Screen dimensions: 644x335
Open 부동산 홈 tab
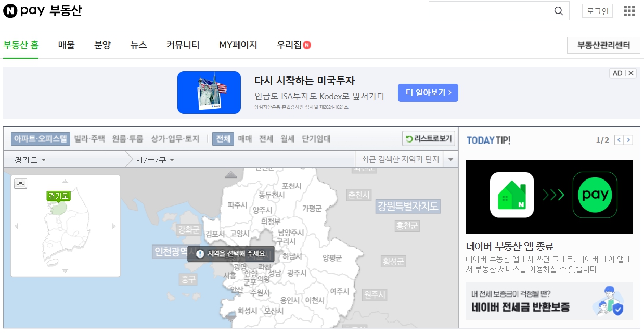[21, 45]
